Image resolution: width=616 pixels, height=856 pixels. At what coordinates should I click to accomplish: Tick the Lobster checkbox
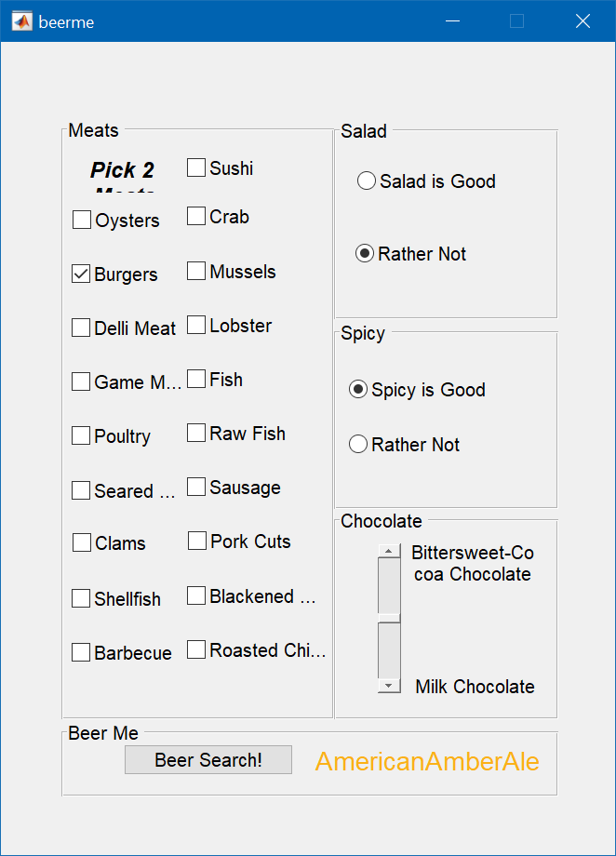(196, 325)
